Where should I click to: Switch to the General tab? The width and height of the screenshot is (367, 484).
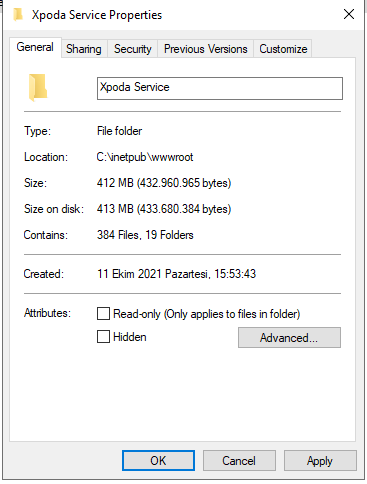tap(35, 47)
